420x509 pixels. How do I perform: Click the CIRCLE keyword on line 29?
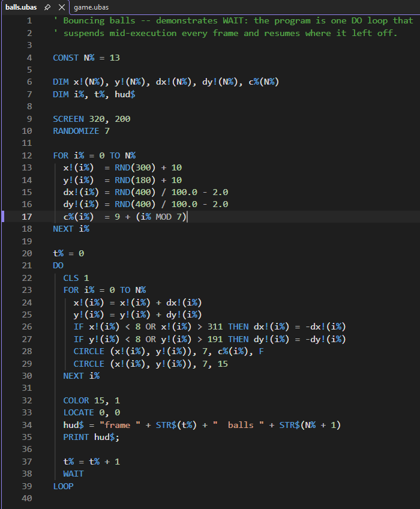(89, 364)
